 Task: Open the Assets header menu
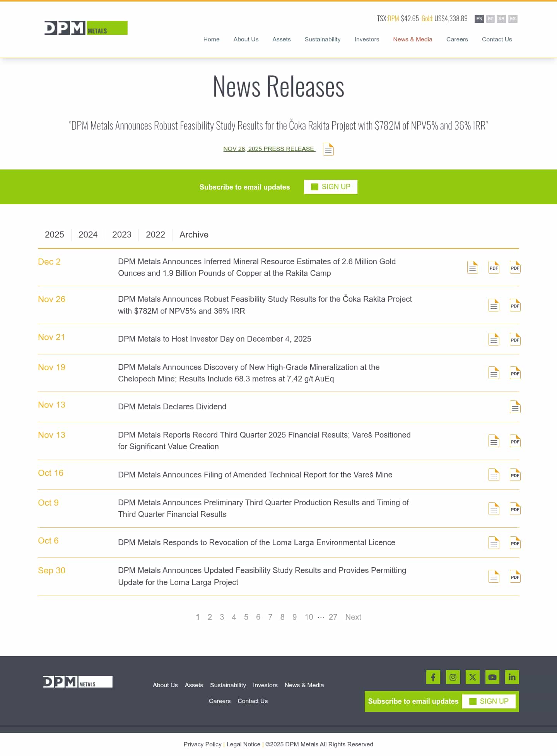pyautogui.click(x=282, y=39)
